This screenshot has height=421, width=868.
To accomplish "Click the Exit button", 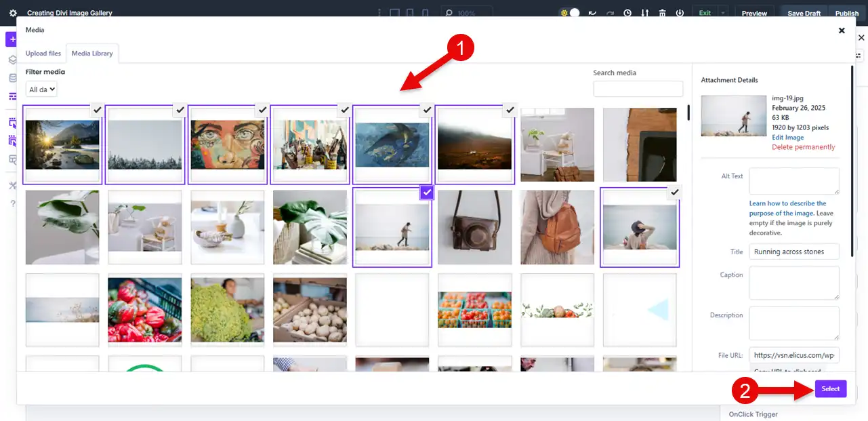I will tap(705, 13).
